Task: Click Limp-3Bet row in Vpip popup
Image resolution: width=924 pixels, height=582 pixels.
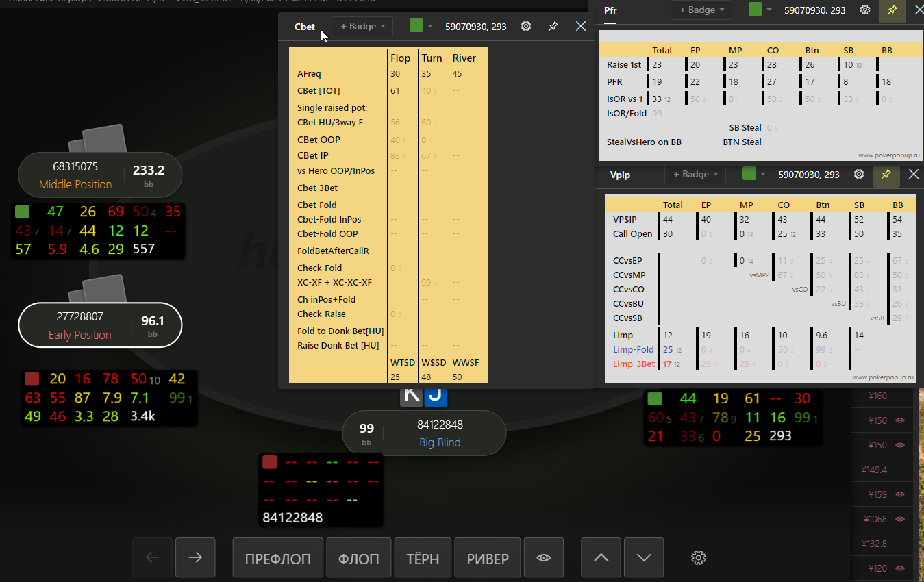Action: tap(762, 364)
